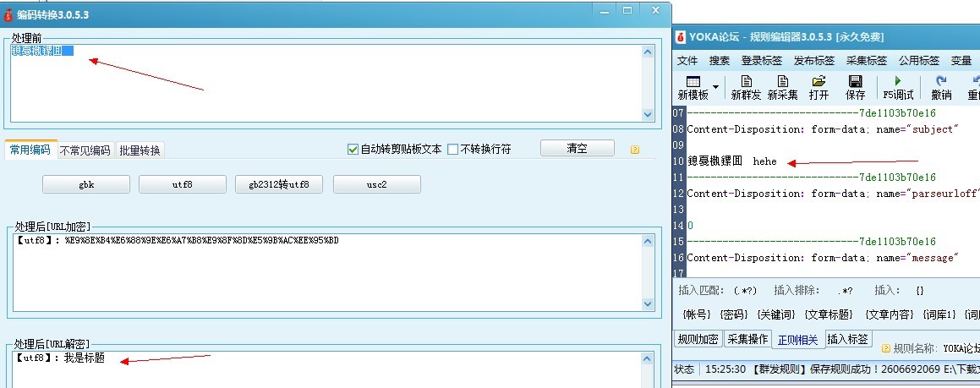Click the encoding converter app icon in title bar
Screen dimensions: 980x388
(x=8, y=14)
